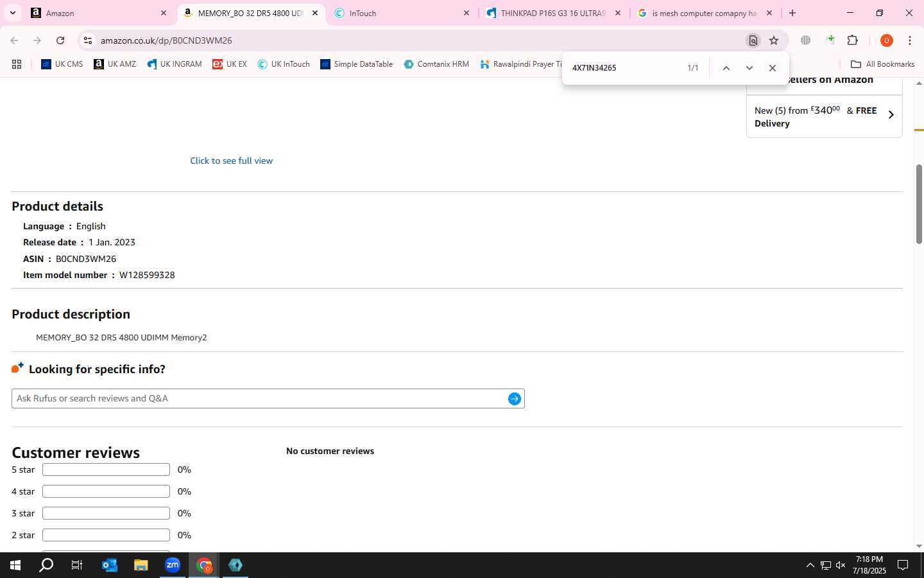924x578 pixels.
Task: Click the address bar URL
Action: pos(166,40)
